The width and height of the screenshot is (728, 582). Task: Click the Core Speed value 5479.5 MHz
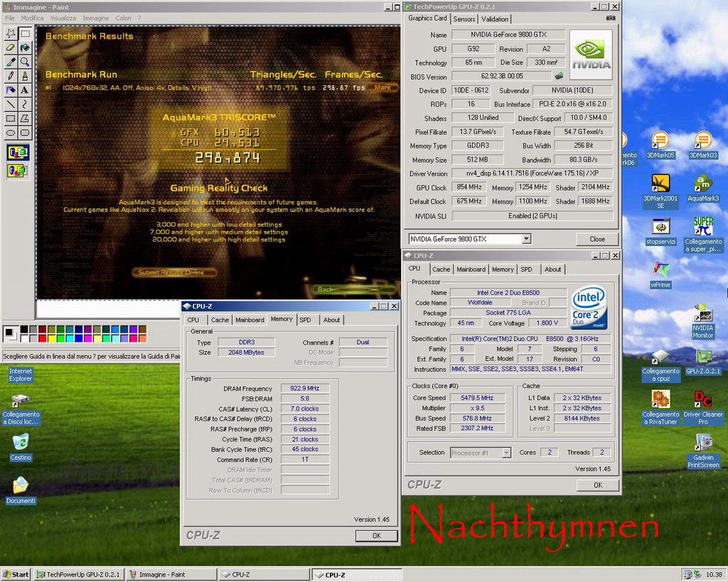point(477,398)
